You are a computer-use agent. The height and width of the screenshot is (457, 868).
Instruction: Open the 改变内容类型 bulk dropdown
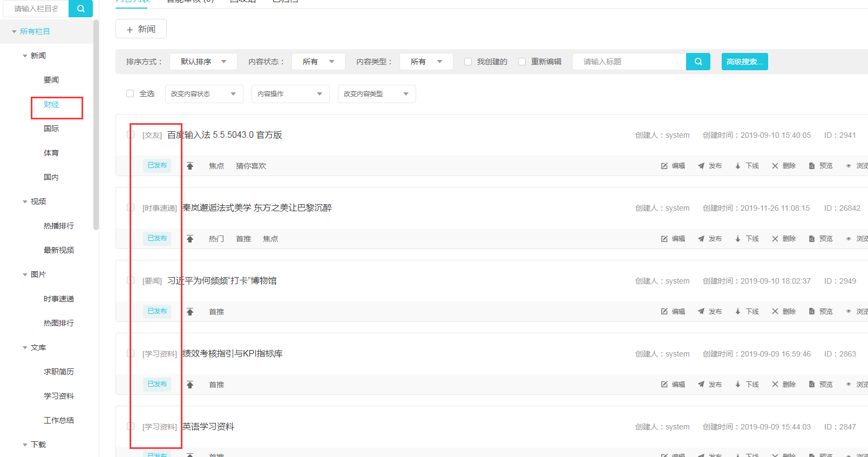(377, 94)
